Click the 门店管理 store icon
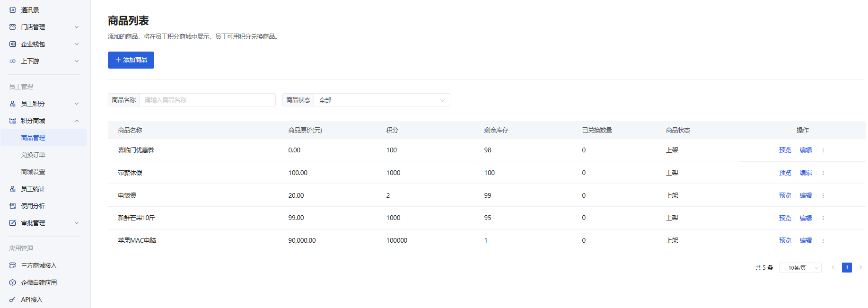Image resolution: width=868 pixels, height=308 pixels. (x=13, y=27)
